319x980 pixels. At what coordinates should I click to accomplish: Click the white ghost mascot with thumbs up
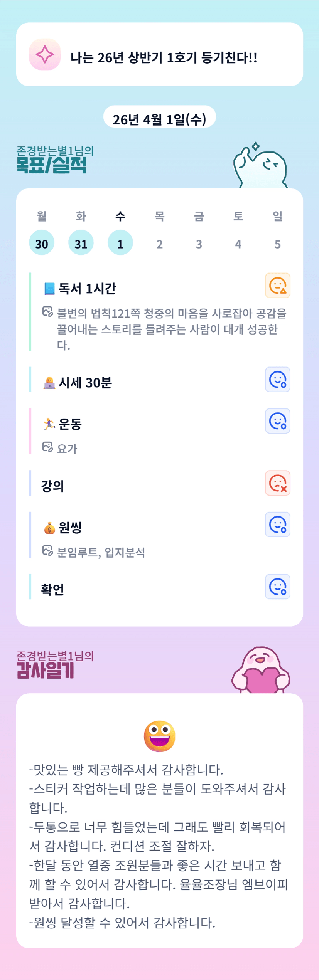260,168
